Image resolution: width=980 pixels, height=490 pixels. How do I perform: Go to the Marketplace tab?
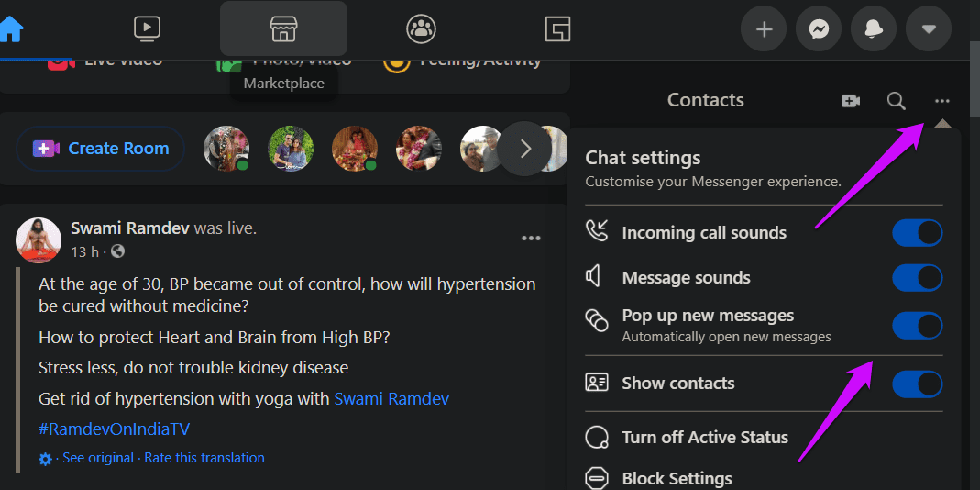[x=283, y=28]
